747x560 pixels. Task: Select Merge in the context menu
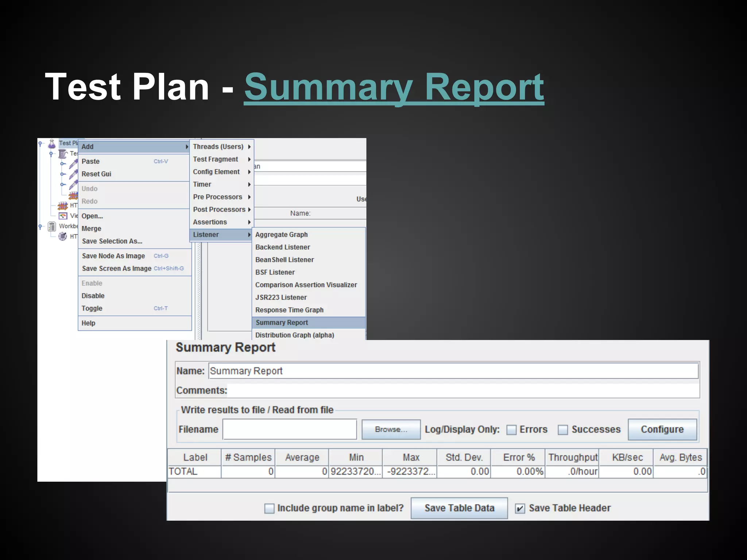(x=135, y=229)
